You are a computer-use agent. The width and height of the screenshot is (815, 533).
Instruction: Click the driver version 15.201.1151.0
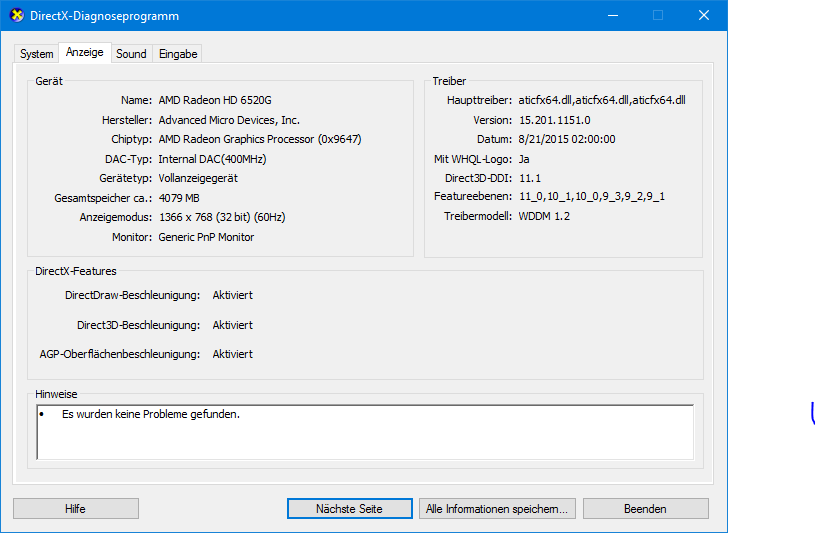click(x=555, y=120)
